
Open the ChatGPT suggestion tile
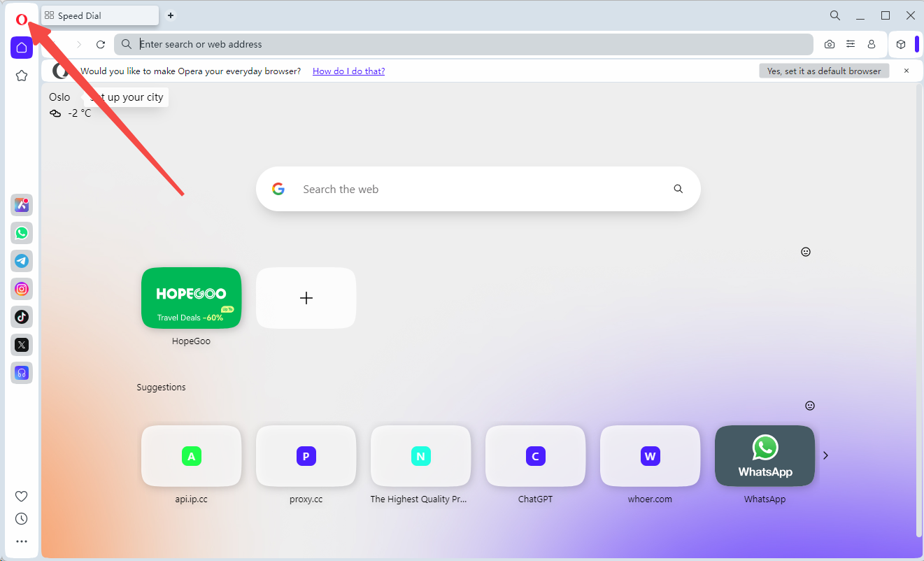click(x=535, y=456)
